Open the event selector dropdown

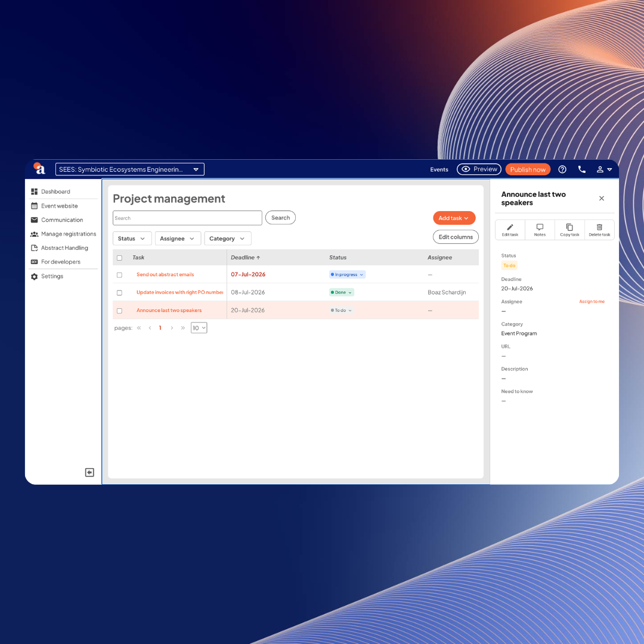point(130,169)
